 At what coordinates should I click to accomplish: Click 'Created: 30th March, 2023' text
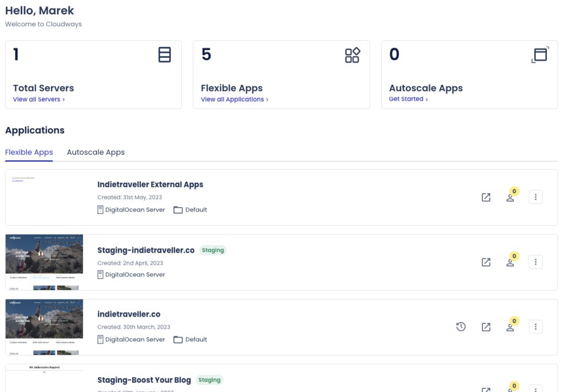[x=133, y=327]
